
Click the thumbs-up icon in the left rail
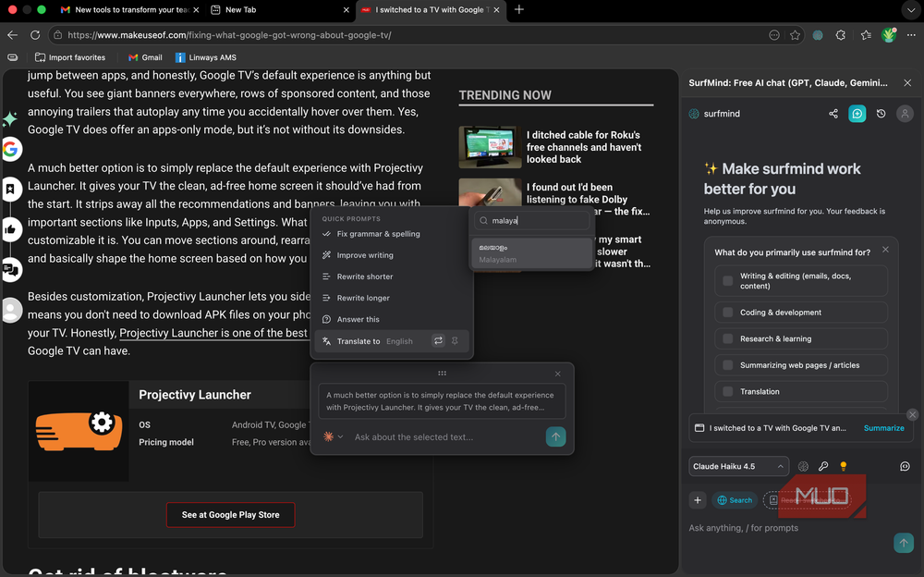[x=10, y=229]
